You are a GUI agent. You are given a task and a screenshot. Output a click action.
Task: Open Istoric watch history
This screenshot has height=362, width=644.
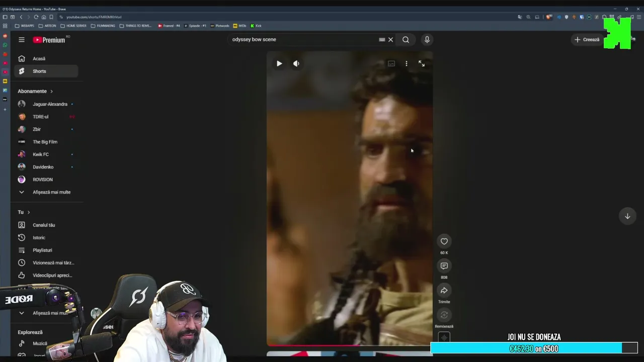pos(46,238)
